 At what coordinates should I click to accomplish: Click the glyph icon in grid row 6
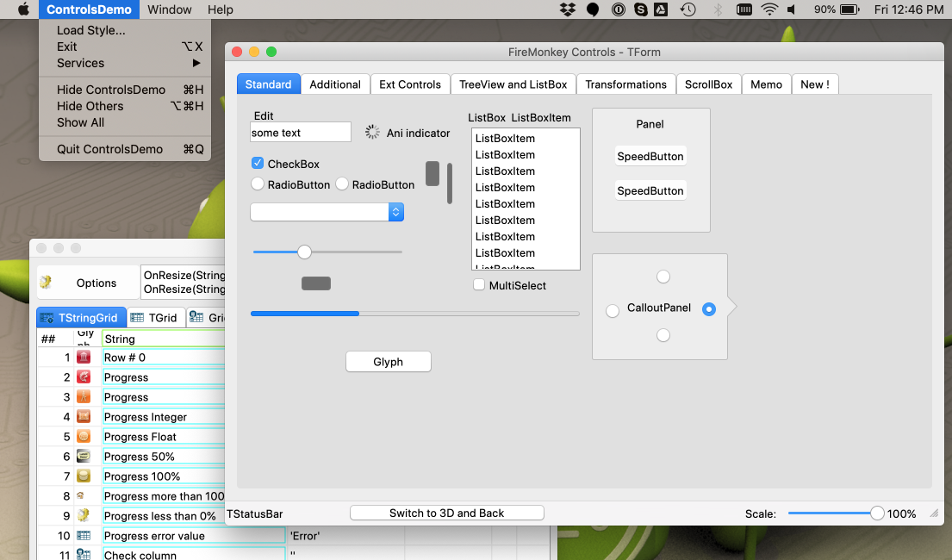84,456
